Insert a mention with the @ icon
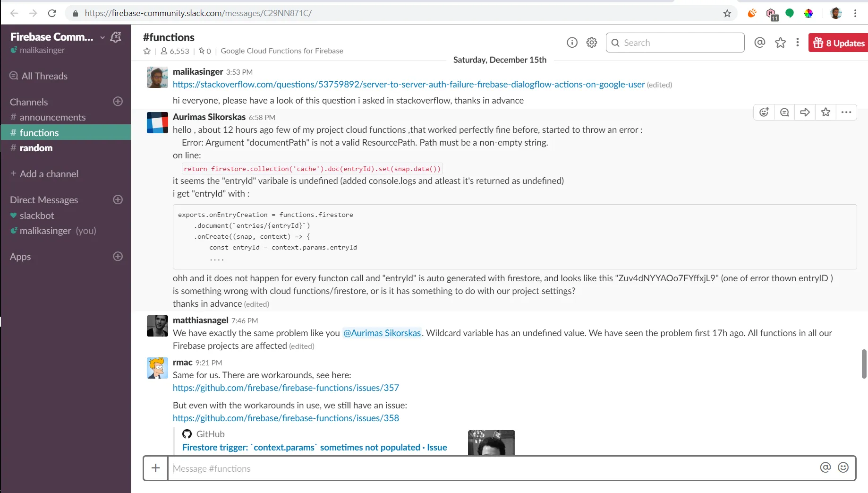 (x=825, y=467)
